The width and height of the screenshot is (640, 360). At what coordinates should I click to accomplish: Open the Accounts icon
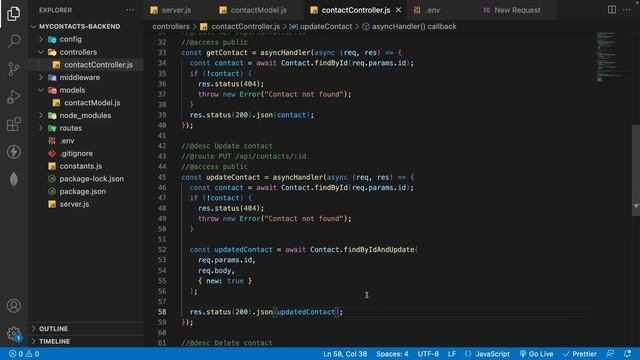[x=13, y=306]
